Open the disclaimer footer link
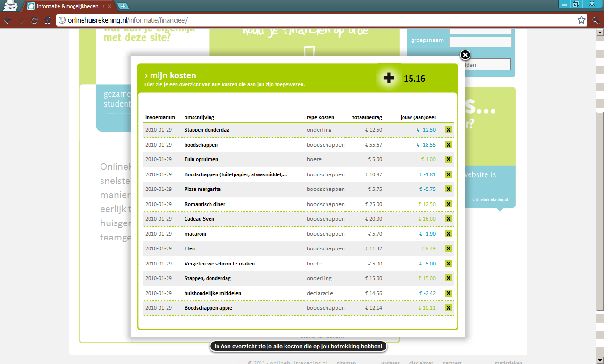Viewport: 604px width, 364px height. pyautogui.click(x=421, y=362)
